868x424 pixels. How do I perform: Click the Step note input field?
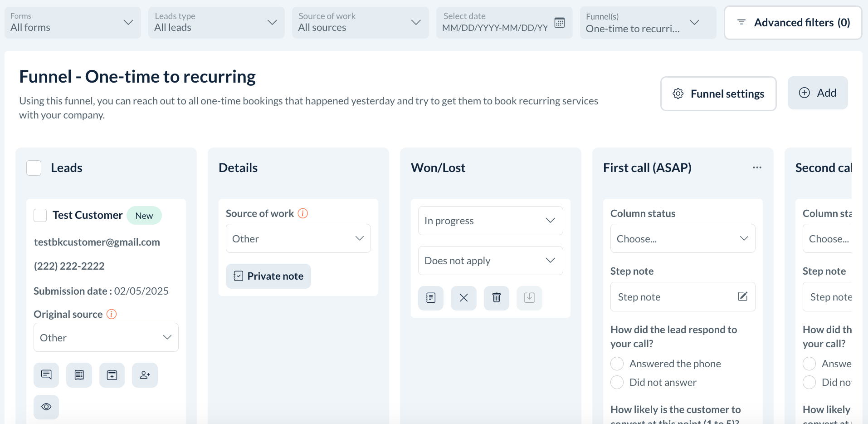(x=676, y=297)
